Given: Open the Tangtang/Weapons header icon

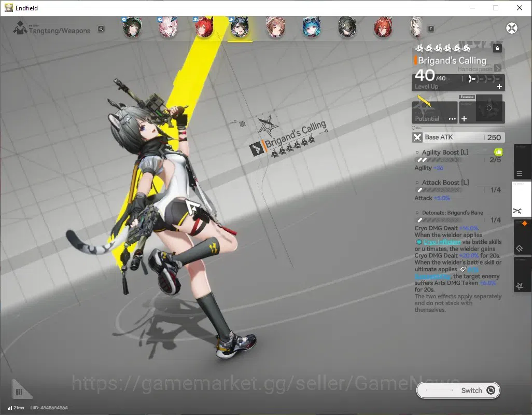Looking at the screenshot, I should [20, 28].
